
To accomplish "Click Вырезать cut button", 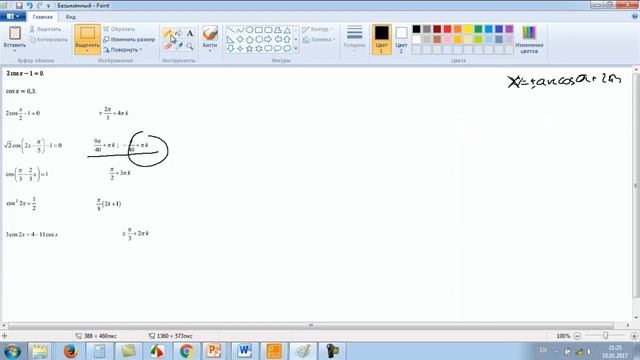I will [45, 29].
